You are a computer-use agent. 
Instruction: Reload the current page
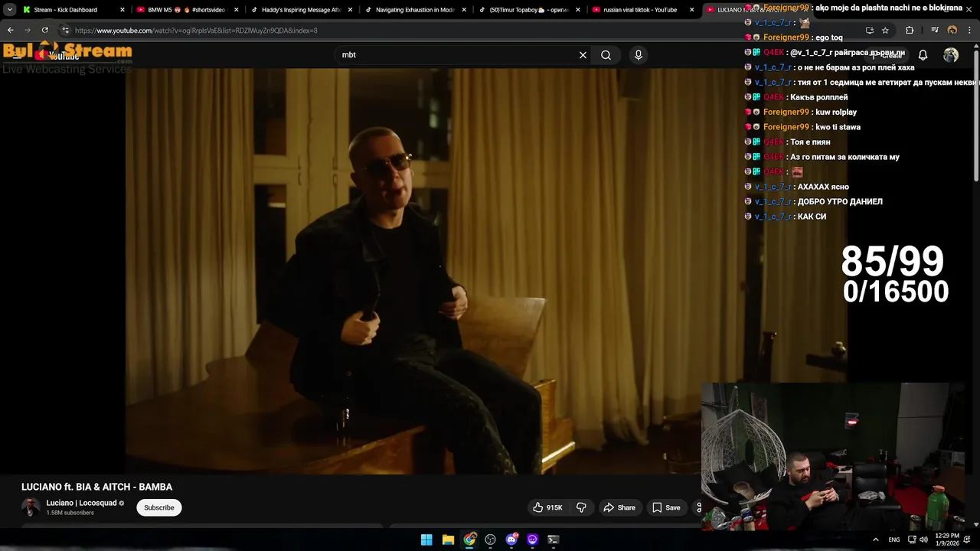point(44,31)
